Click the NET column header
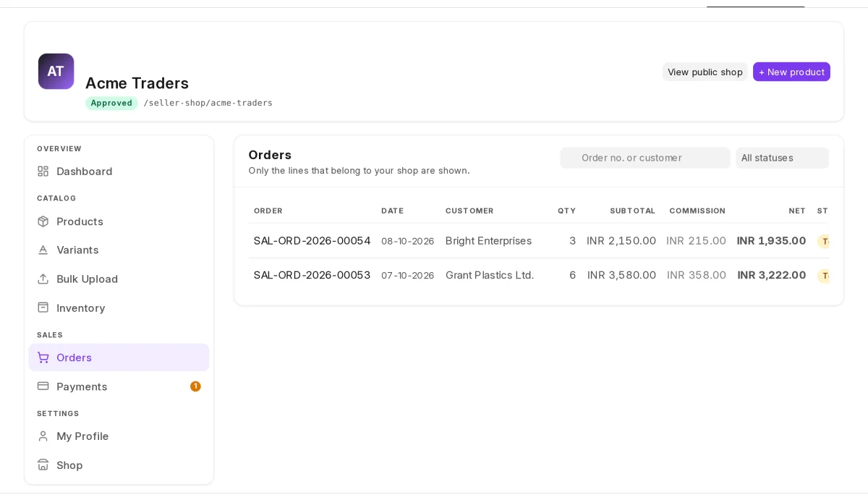 point(797,211)
